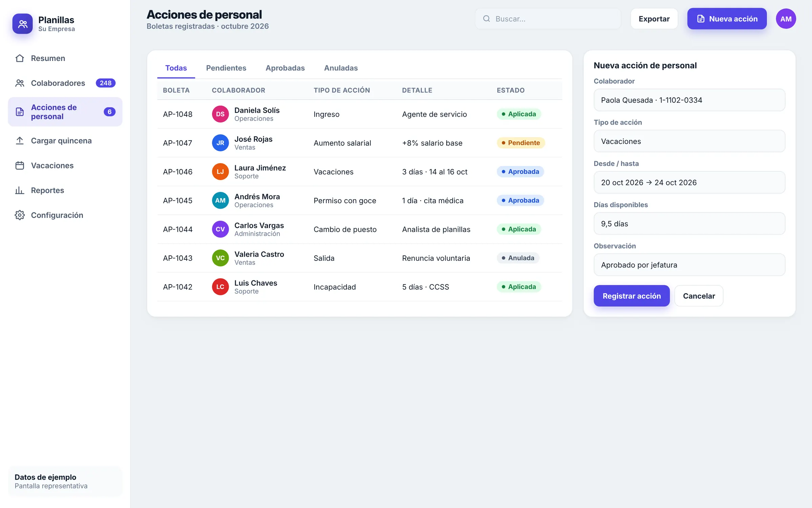Click the Observación field
Screen dimensions: 812x508
(689, 265)
